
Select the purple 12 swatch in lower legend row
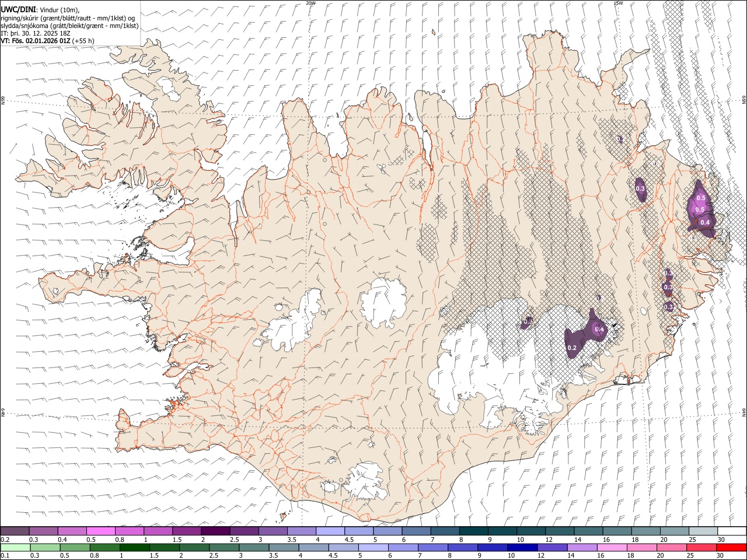(x=552, y=547)
